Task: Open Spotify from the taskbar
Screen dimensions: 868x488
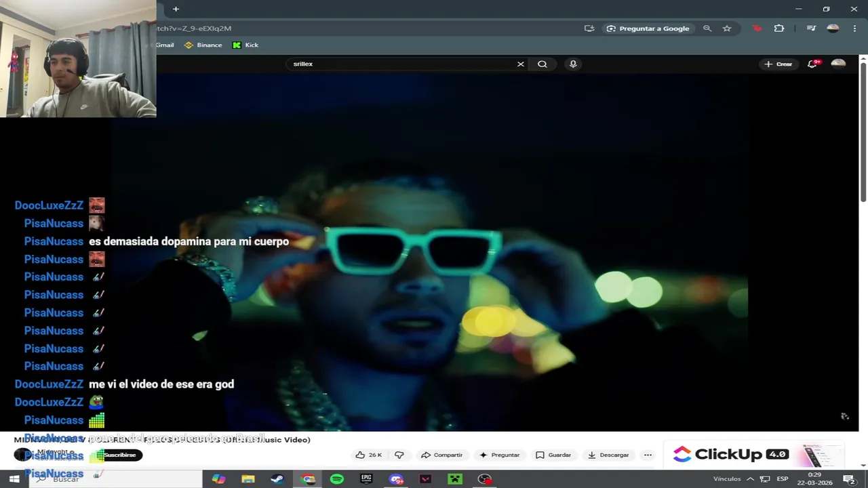Action: pyautogui.click(x=337, y=479)
